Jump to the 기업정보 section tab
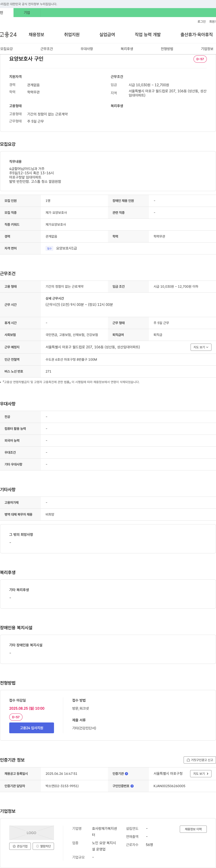 [x=207, y=49]
